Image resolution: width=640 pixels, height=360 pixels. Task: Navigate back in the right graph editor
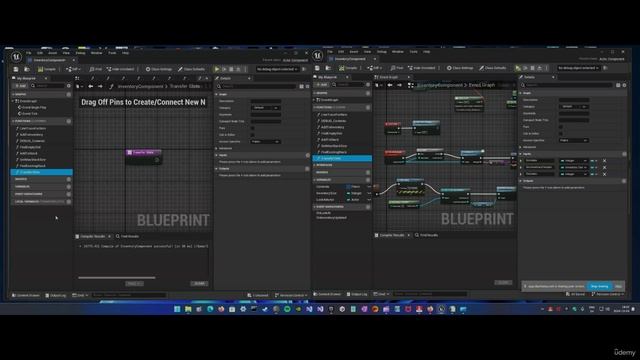point(390,85)
